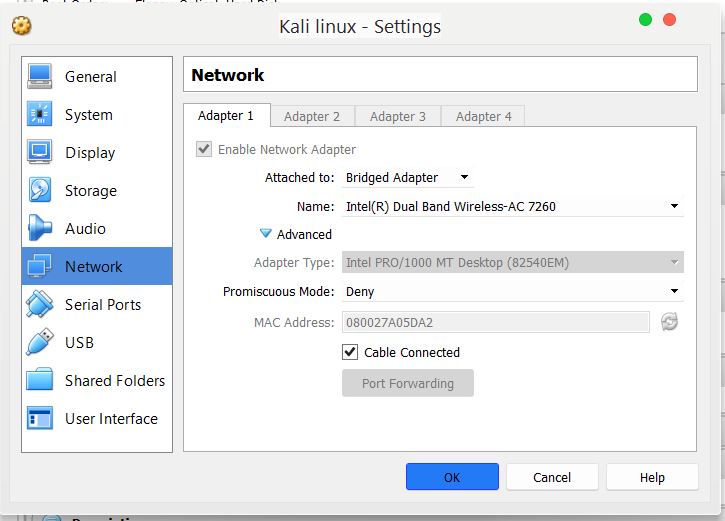Uncheck the Cable Connected checkbox
The height and width of the screenshot is (521, 725).
pos(350,352)
